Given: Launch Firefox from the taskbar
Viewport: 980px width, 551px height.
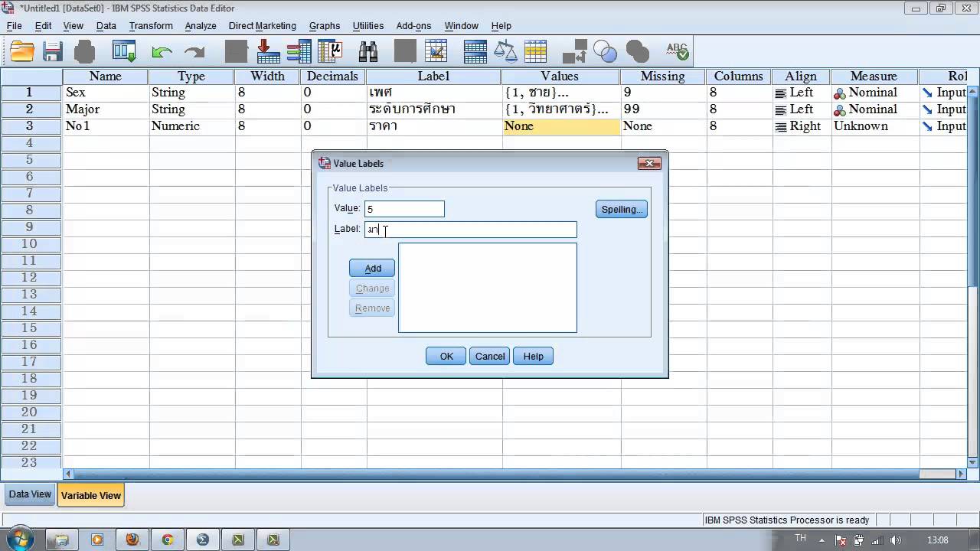Looking at the screenshot, I should [x=132, y=540].
